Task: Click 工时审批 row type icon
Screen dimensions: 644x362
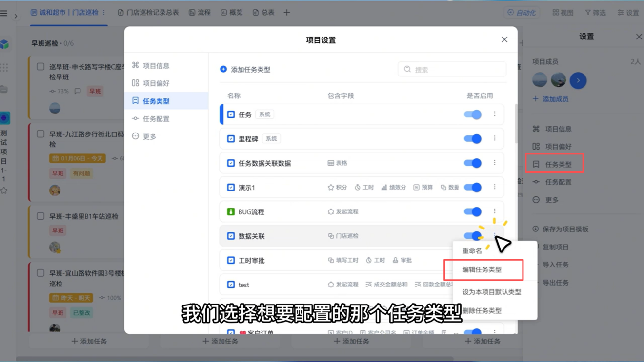Action: click(x=231, y=260)
